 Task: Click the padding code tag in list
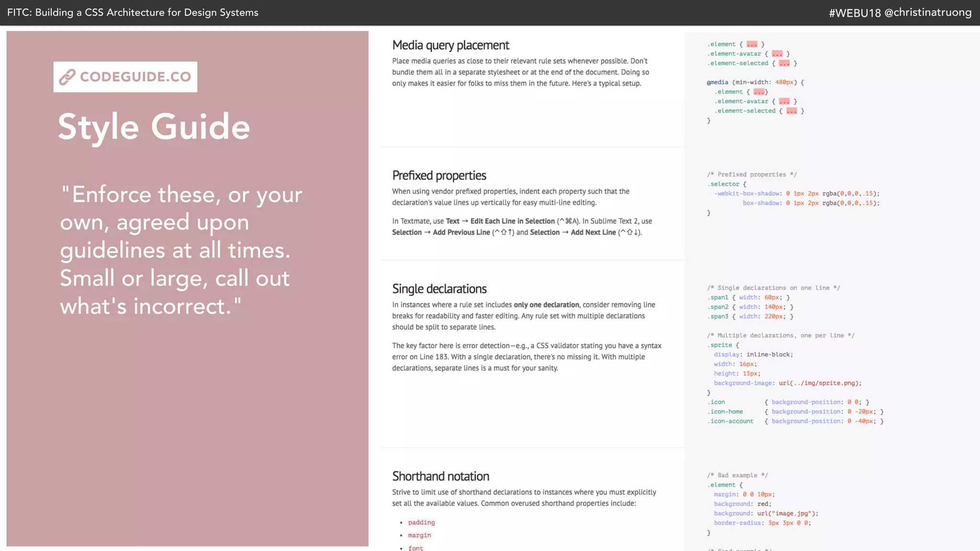[421, 522]
